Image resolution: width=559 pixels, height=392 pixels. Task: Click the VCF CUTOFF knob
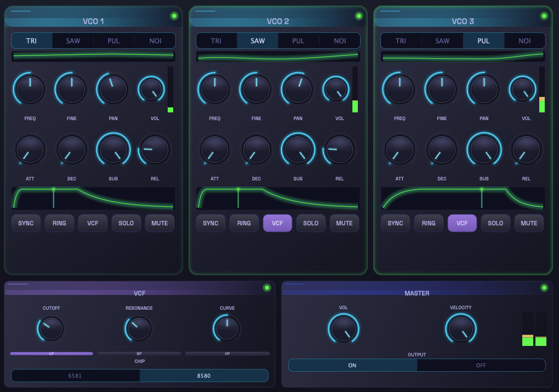coord(50,328)
